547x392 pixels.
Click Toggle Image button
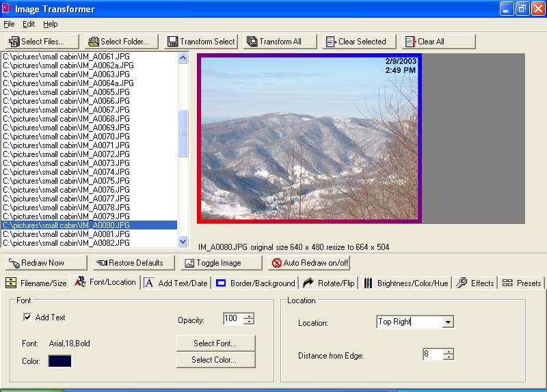[221, 263]
